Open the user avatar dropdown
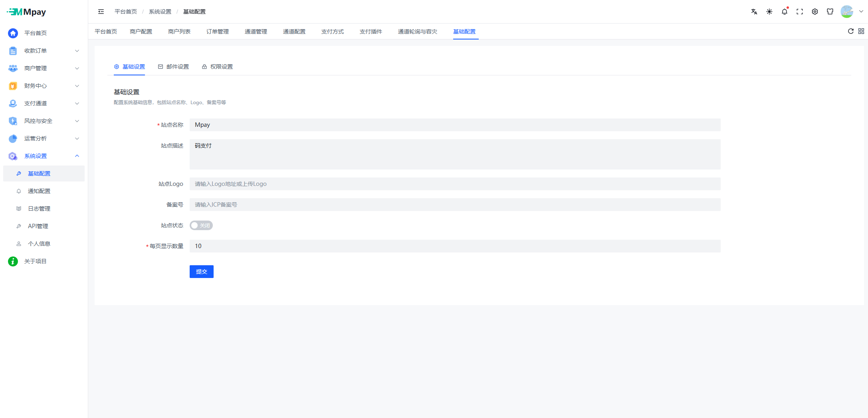868x418 pixels. point(851,12)
